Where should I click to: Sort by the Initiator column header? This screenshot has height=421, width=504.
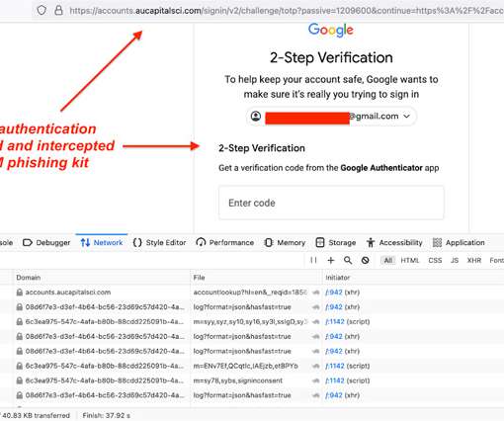coord(413,278)
